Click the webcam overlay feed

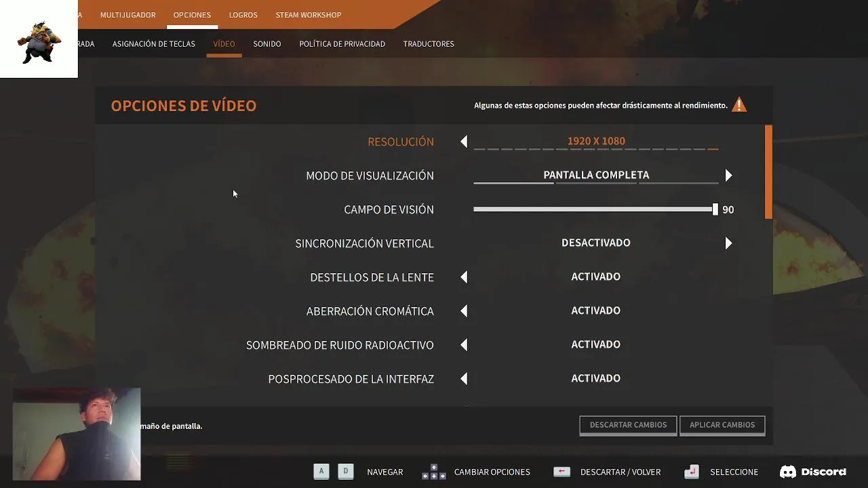click(x=77, y=434)
